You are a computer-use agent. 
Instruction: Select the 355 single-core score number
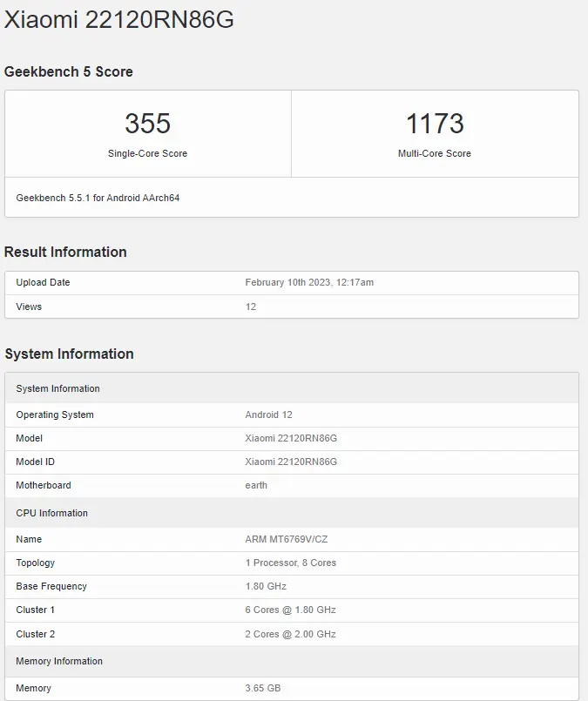pyautogui.click(x=147, y=124)
